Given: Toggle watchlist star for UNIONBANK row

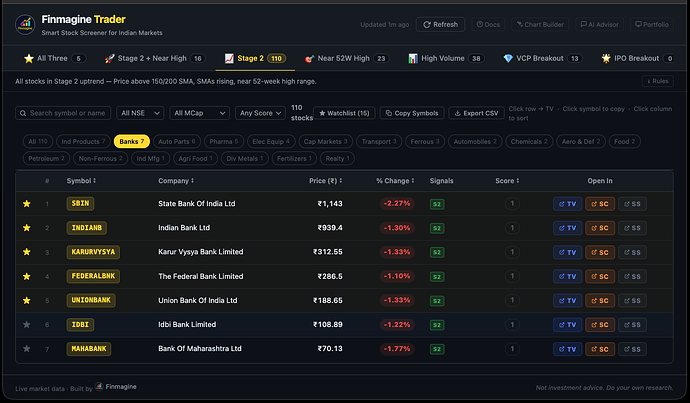Looking at the screenshot, I should click(x=27, y=300).
